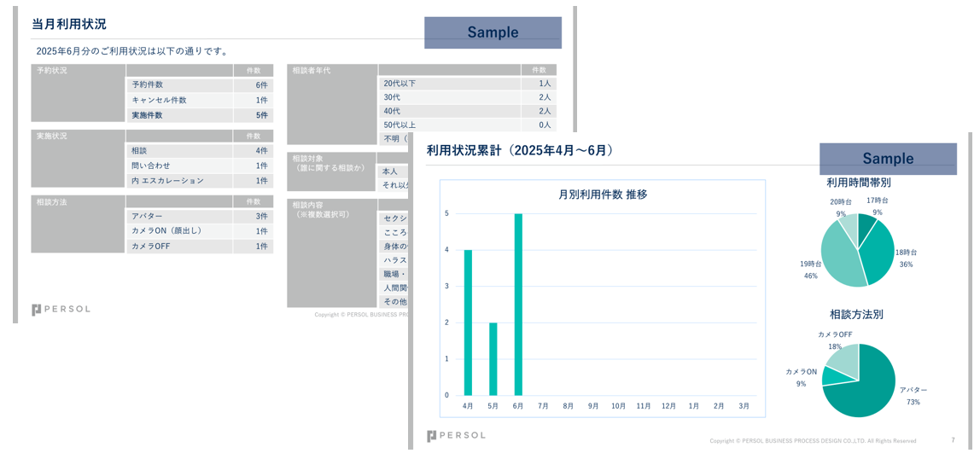
Task: Click the 利用状況累計 slide title
Action: tap(520, 150)
